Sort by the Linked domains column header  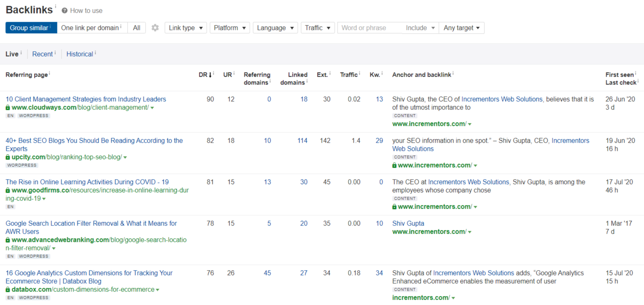(294, 79)
